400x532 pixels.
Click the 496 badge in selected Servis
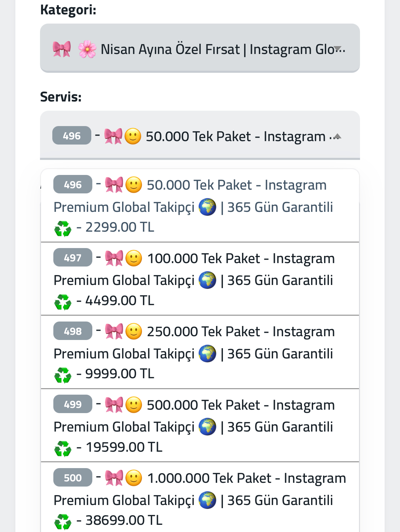tap(72, 135)
